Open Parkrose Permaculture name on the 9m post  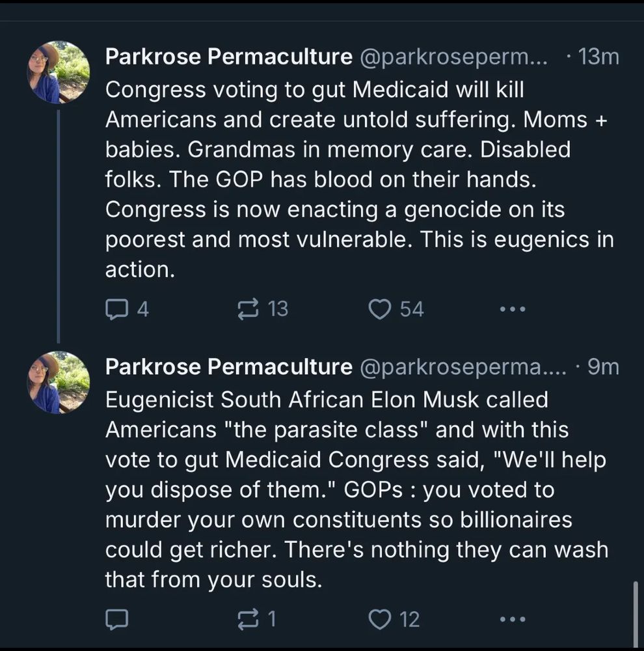228,367
